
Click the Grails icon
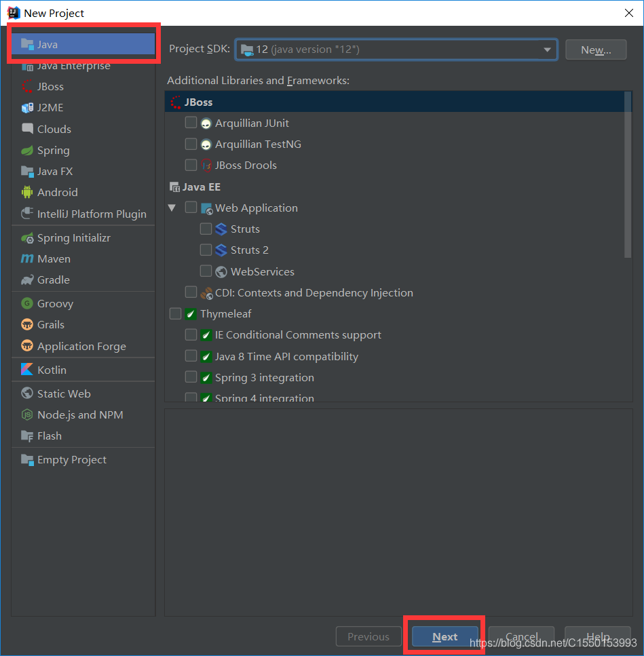pyautogui.click(x=27, y=324)
